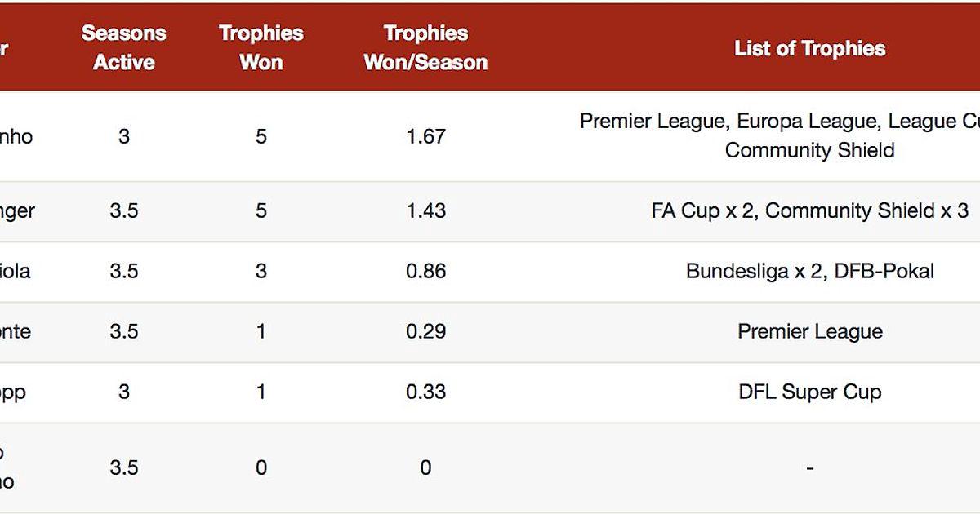Screen dimensions: 980x514
Task: Click "FA Cup x 2, Community Shield x 3"
Action: pyautogui.click(x=809, y=211)
